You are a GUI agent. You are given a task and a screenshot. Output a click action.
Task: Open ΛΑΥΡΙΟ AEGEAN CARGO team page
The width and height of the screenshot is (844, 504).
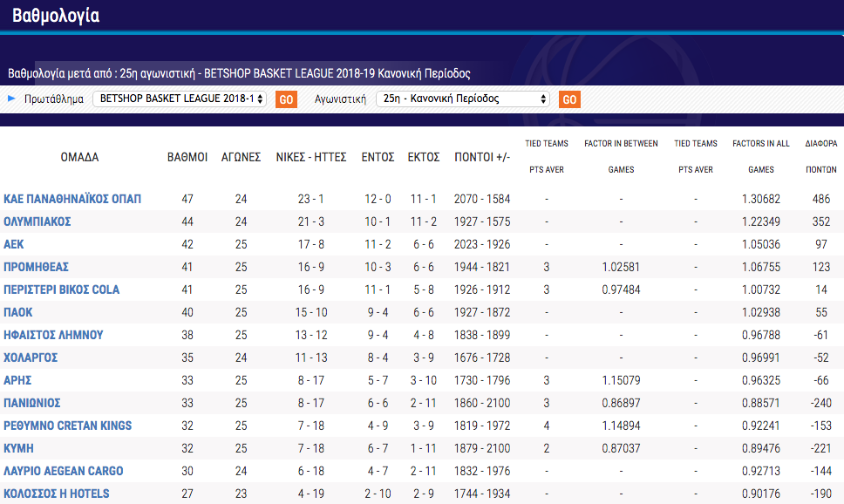[64, 471]
